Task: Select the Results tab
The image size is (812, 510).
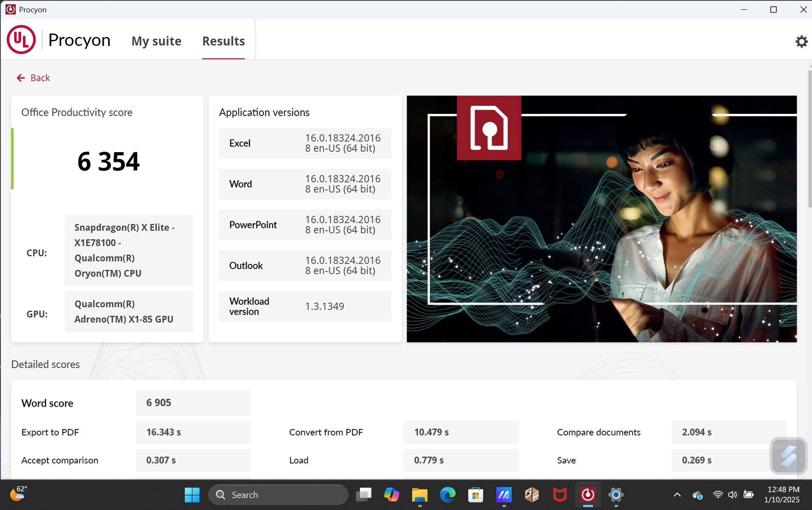Action: point(224,41)
